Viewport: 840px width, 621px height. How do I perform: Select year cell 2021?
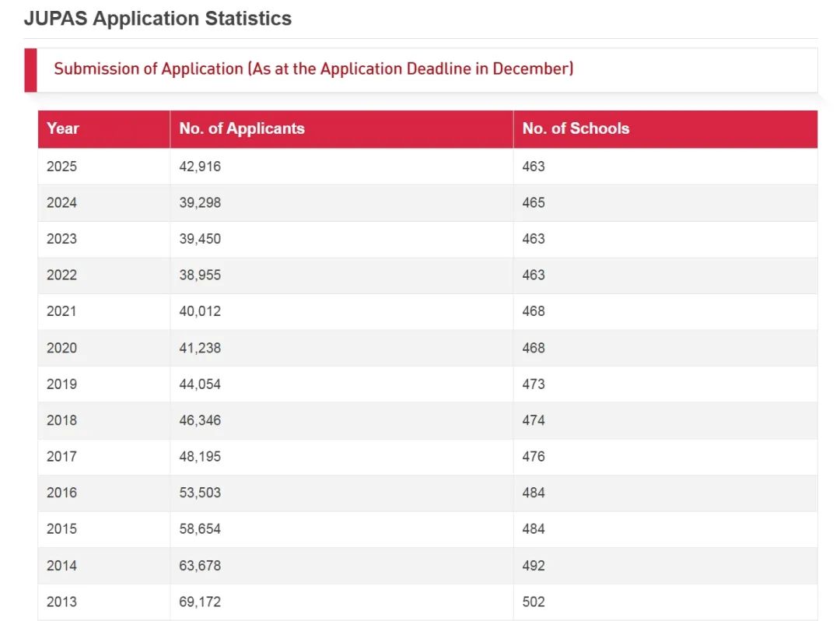point(61,311)
